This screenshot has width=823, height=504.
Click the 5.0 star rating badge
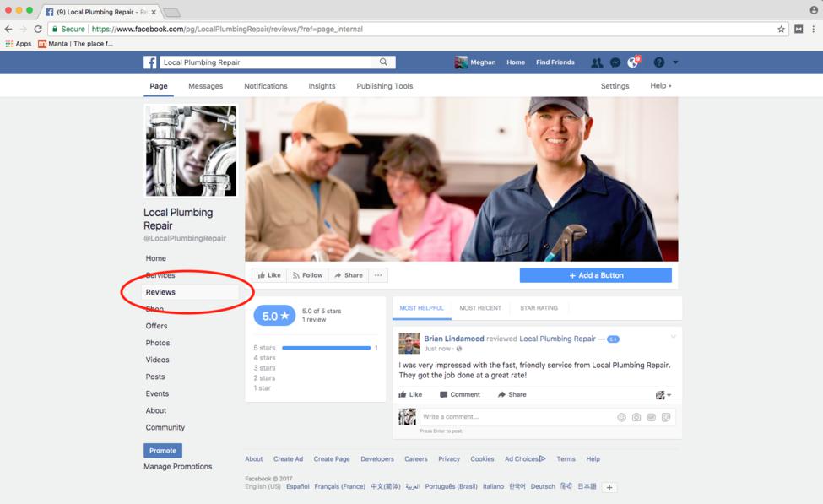coord(274,316)
